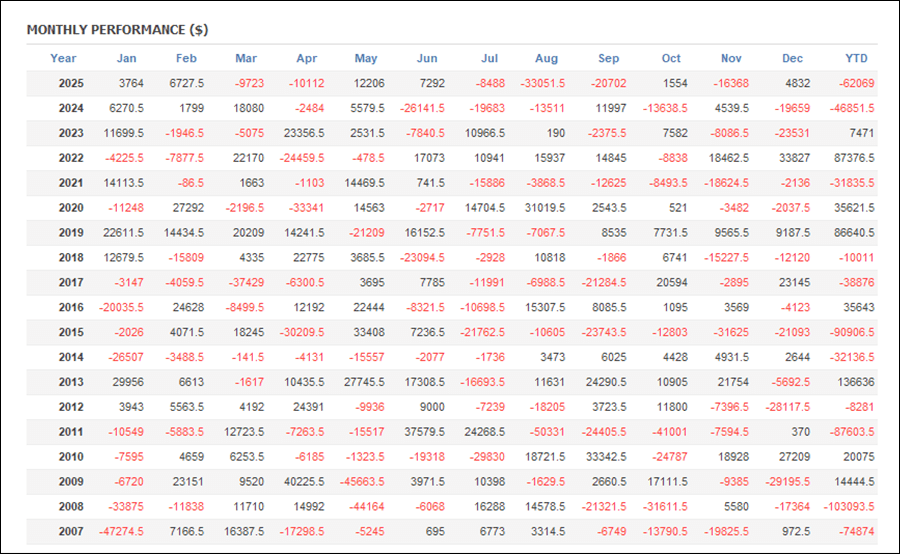The height and width of the screenshot is (554, 900).
Task: Select the 2025 August value -33051.5
Action: 541,83
